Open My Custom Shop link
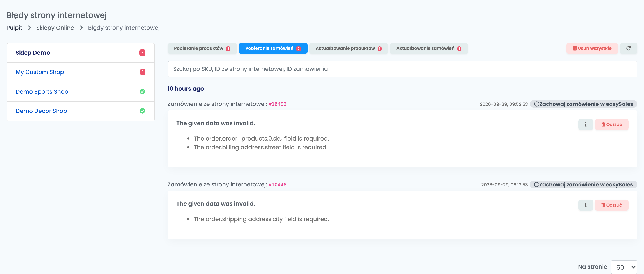This screenshot has height=274, width=644. 40,72
